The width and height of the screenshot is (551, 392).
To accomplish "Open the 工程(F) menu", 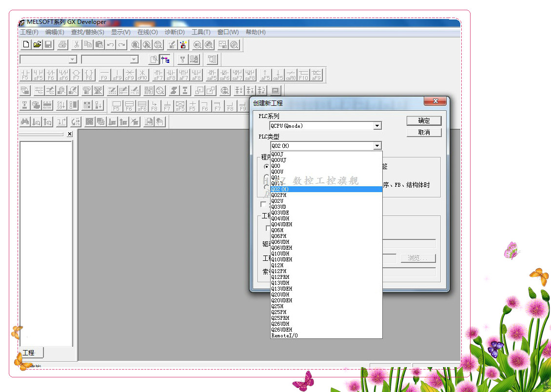I will [x=29, y=32].
